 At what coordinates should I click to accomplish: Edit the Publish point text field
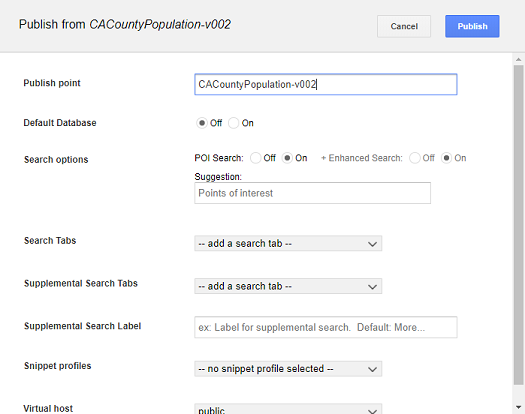point(325,84)
